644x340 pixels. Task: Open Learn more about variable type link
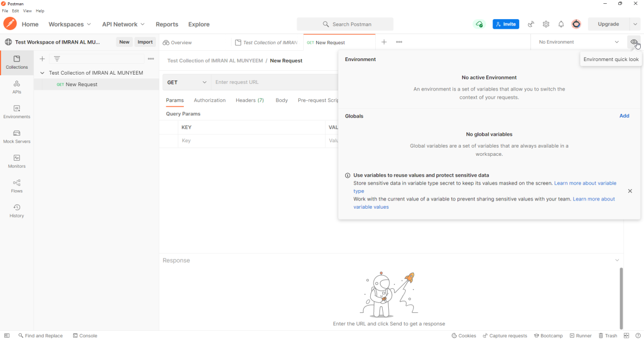585,183
